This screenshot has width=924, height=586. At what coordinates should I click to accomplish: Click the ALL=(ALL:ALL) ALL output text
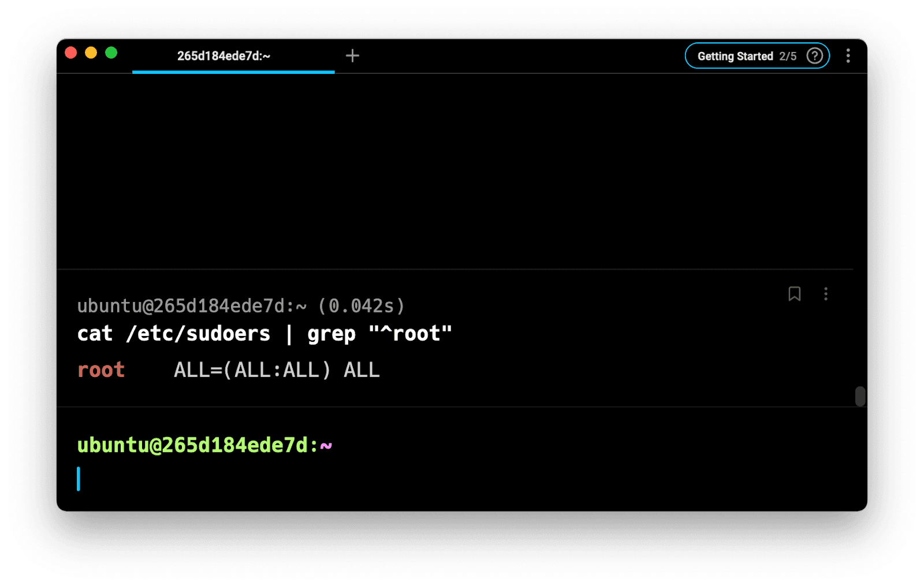(277, 370)
